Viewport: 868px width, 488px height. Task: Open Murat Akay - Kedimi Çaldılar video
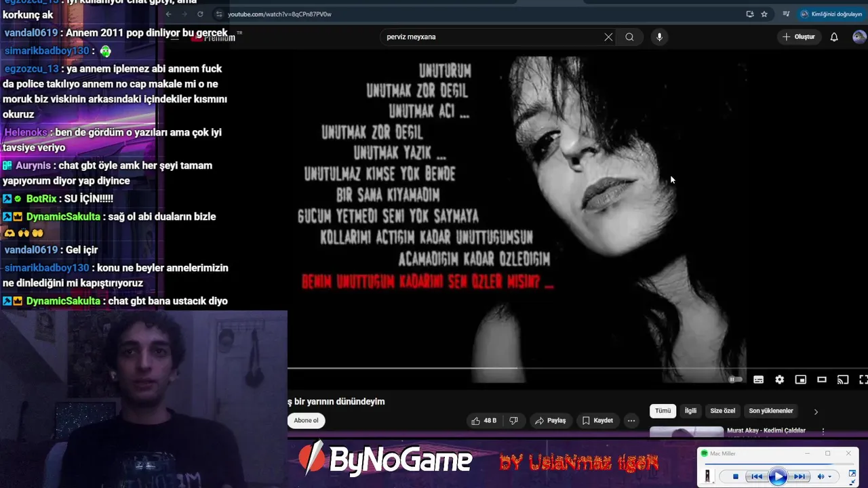point(766,430)
